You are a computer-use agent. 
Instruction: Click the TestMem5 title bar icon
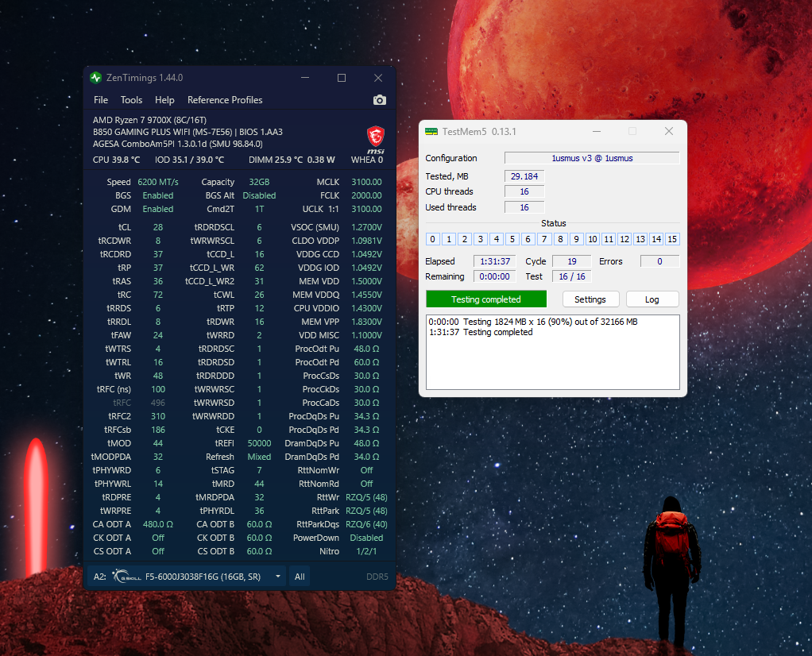pyautogui.click(x=431, y=132)
